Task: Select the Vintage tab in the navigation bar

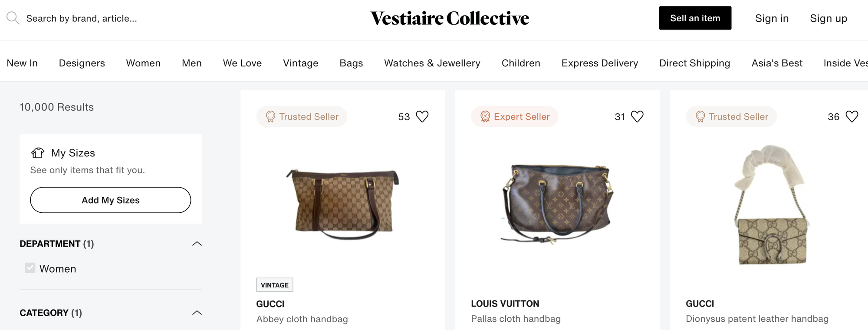Action: click(300, 63)
